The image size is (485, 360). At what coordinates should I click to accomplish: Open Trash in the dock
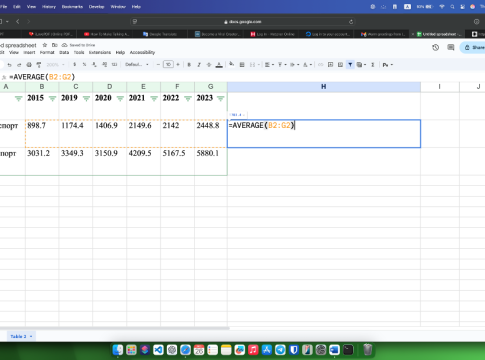click(x=368, y=350)
